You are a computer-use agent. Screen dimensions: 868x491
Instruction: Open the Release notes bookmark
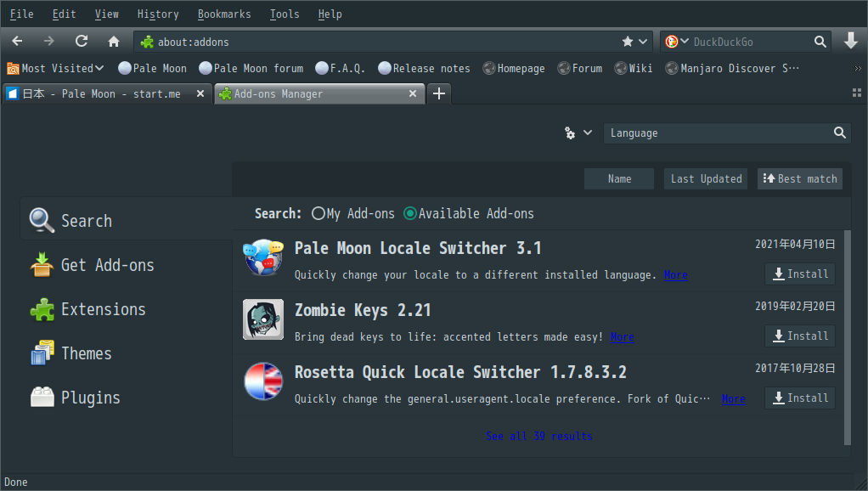point(424,68)
